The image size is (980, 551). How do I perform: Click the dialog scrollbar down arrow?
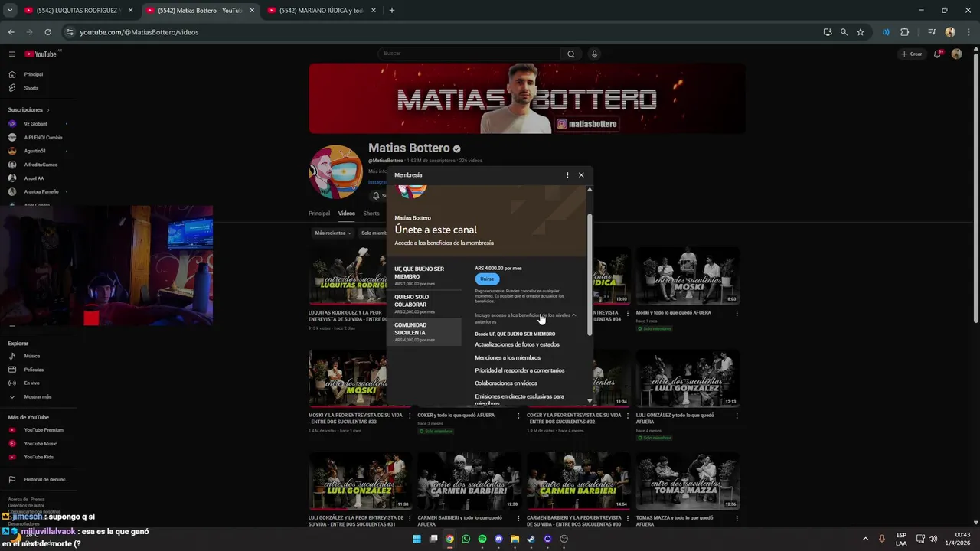[590, 401]
